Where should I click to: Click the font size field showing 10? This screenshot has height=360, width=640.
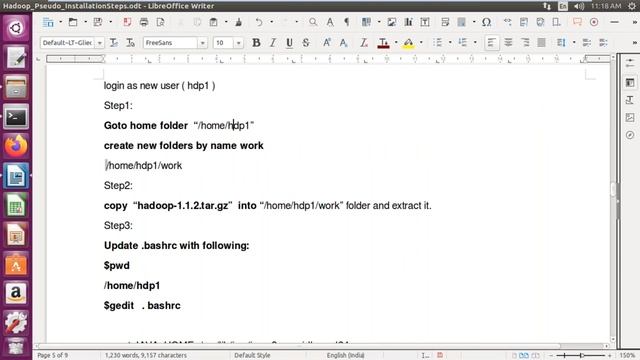pos(223,43)
